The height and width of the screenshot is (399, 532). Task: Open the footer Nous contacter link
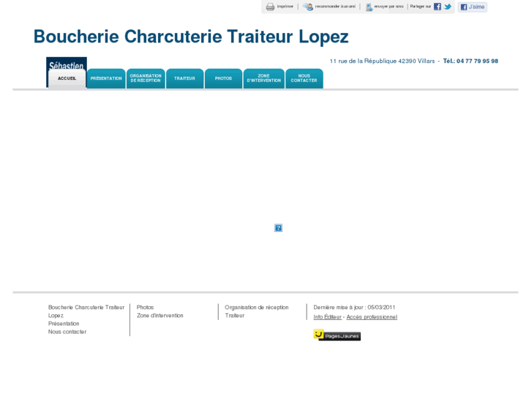coord(67,332)
